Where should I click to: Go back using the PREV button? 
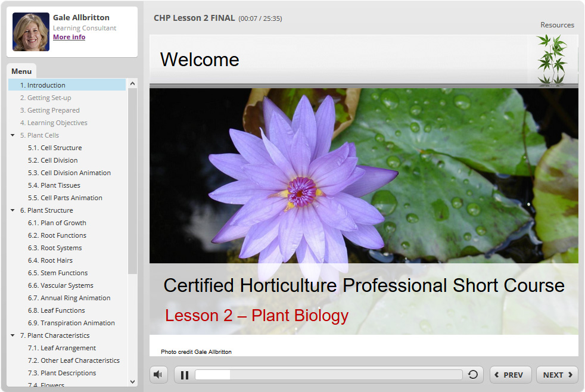[510, 375]
